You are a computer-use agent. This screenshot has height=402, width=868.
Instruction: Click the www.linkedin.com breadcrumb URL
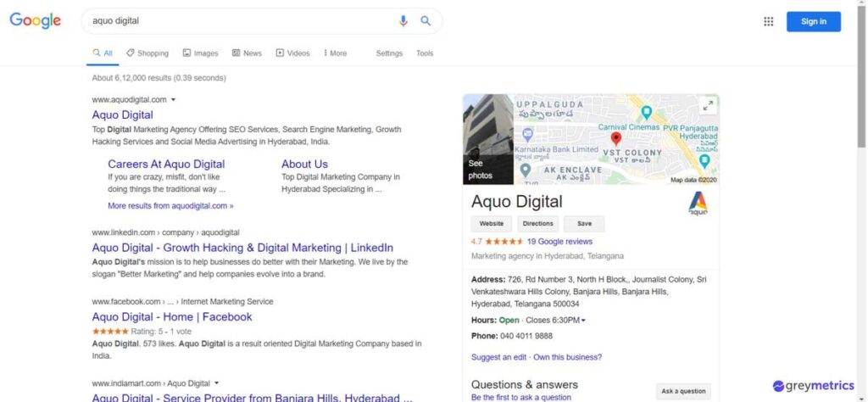pyautogui.click(x=165, y=232)
